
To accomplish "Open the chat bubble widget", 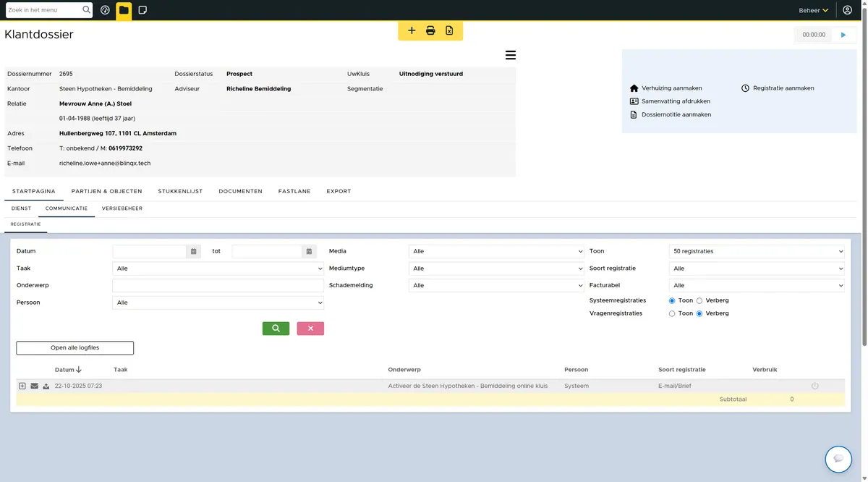I will coord(838,459).
